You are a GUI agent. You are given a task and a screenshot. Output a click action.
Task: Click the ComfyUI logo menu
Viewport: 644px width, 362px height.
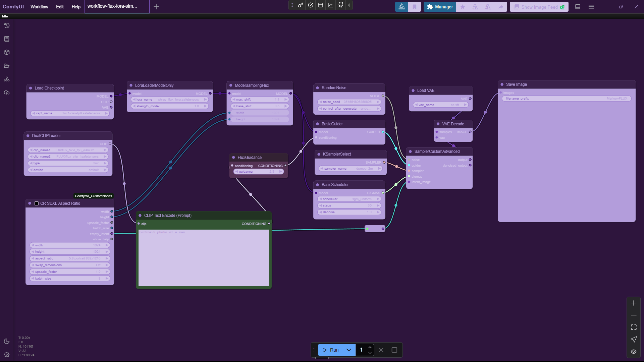[x=13, y=7]
